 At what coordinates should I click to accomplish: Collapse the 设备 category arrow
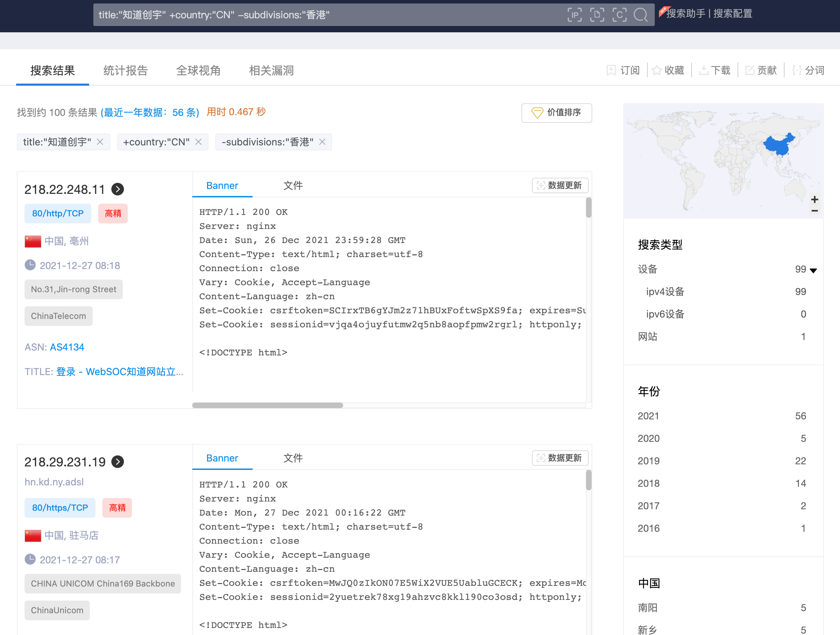pos(813,270)
